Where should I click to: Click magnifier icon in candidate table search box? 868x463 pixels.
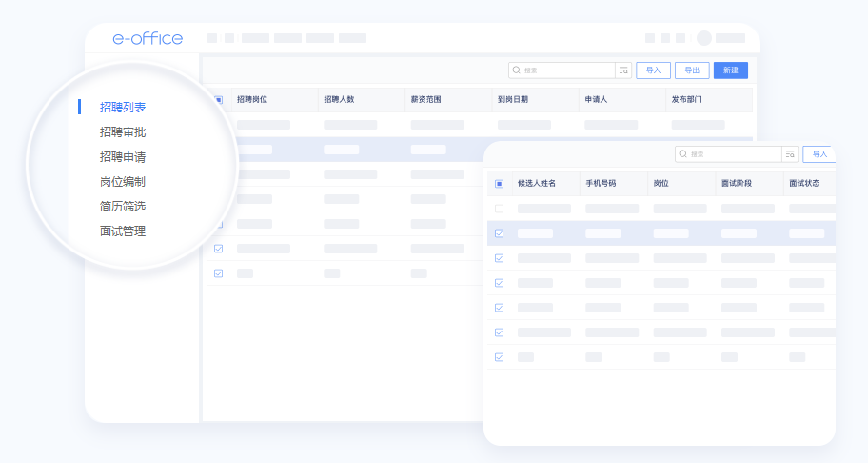(683, 154)
